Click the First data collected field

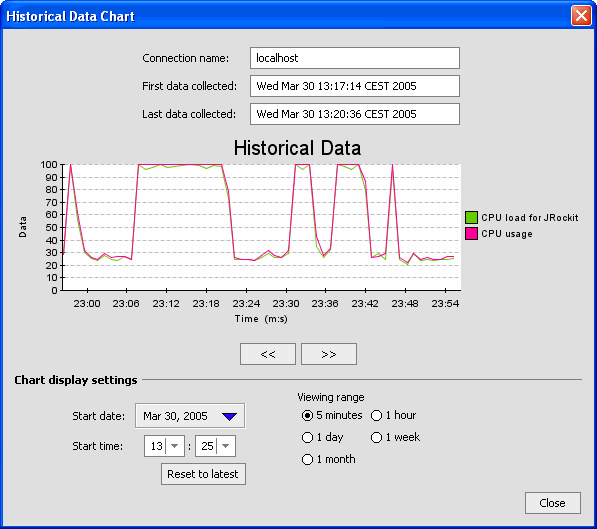pyautogui.click(x=354, y=86)
